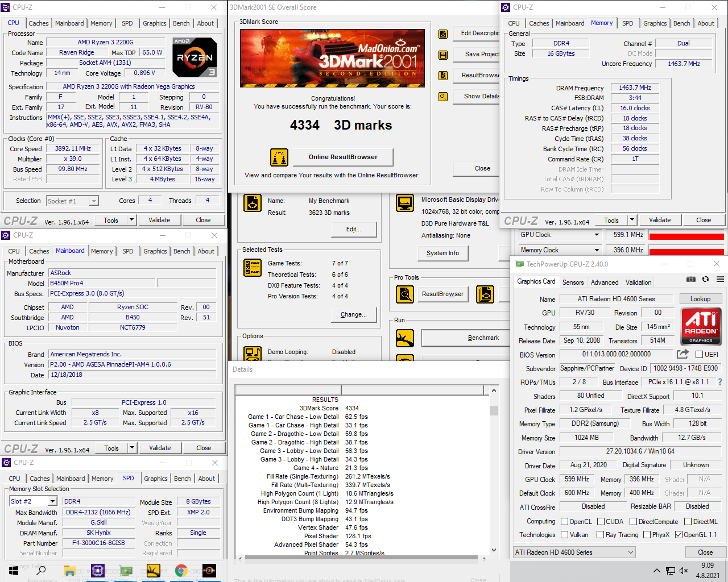Toggle the DirectML checkbox

coord(688,521)
